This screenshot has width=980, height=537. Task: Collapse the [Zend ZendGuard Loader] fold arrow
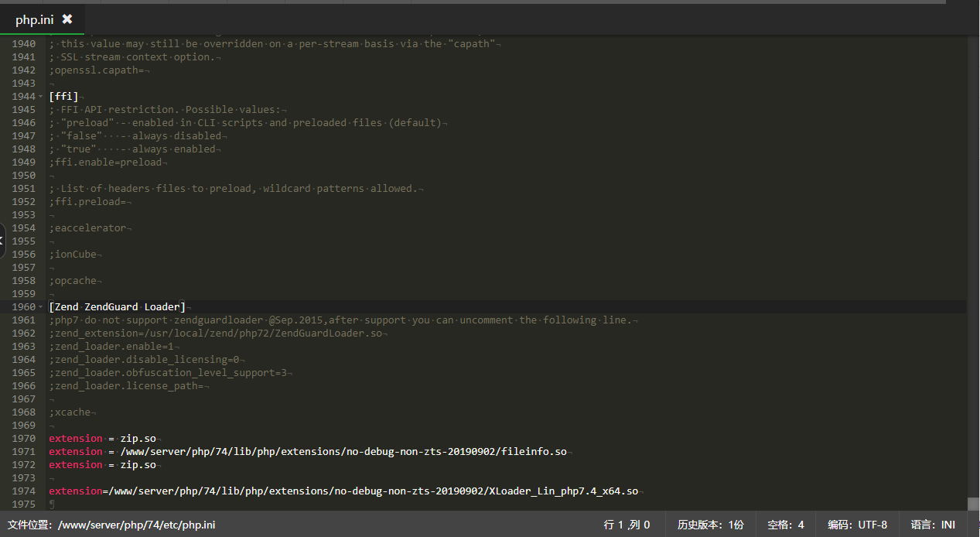(x=40, y=307)
